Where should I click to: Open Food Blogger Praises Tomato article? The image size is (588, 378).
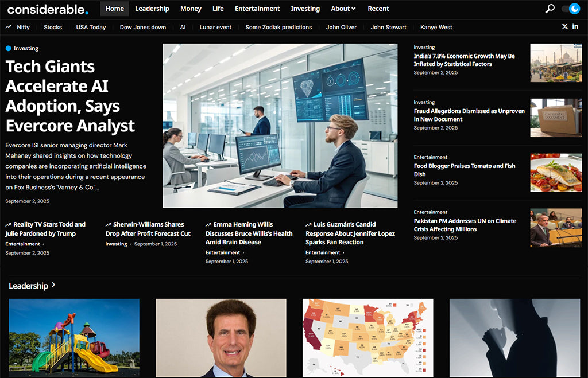465,170
